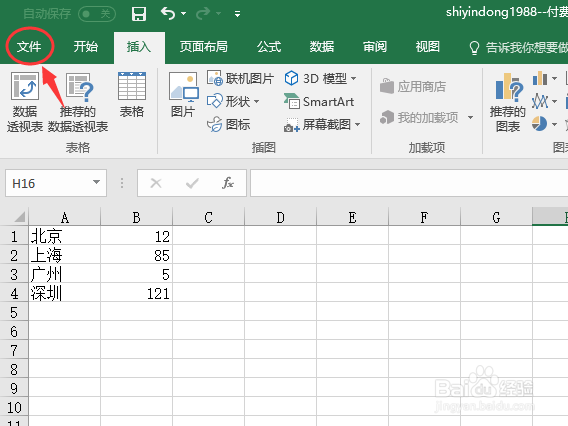
Task: Select row 1 header
Action: coord(14,236)
